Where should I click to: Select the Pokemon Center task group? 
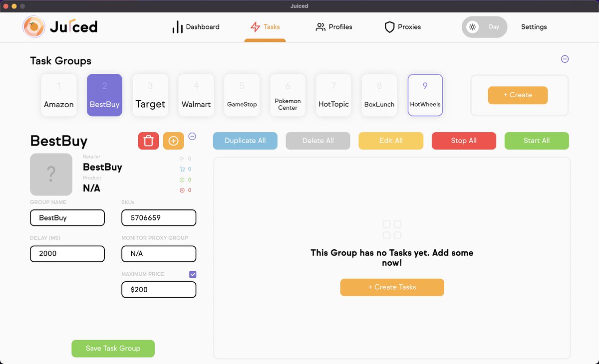pyautogui.click(x=288, y=95)
